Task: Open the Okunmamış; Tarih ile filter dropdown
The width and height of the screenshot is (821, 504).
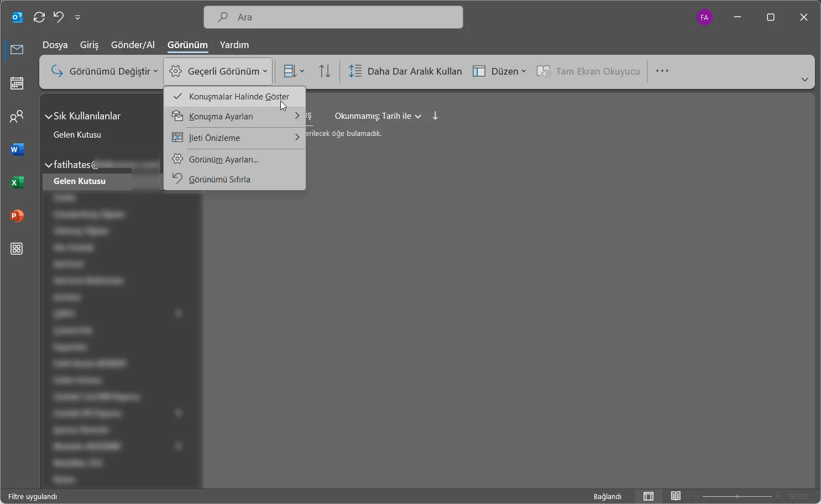Action: (378, 116)
